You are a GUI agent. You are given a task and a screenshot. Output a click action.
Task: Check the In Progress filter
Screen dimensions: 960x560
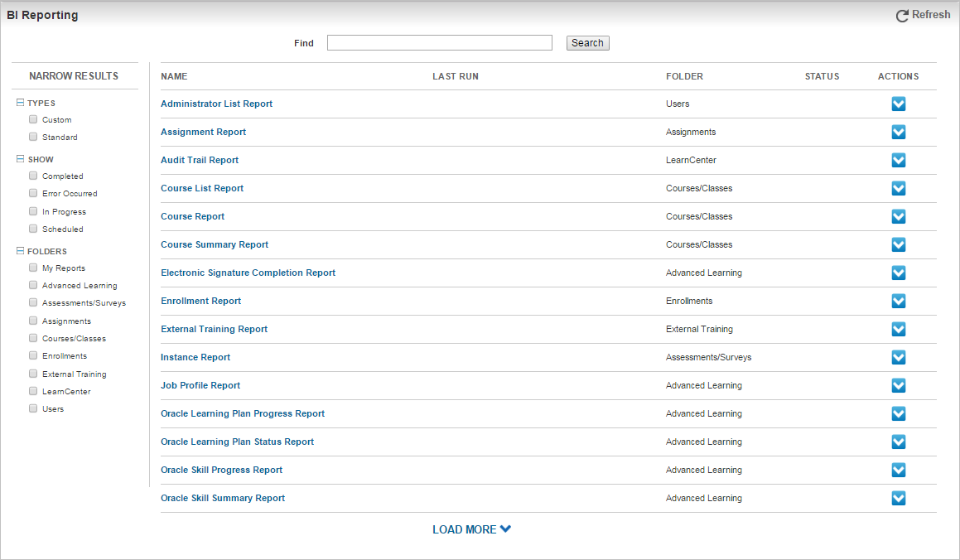[33, 211]
